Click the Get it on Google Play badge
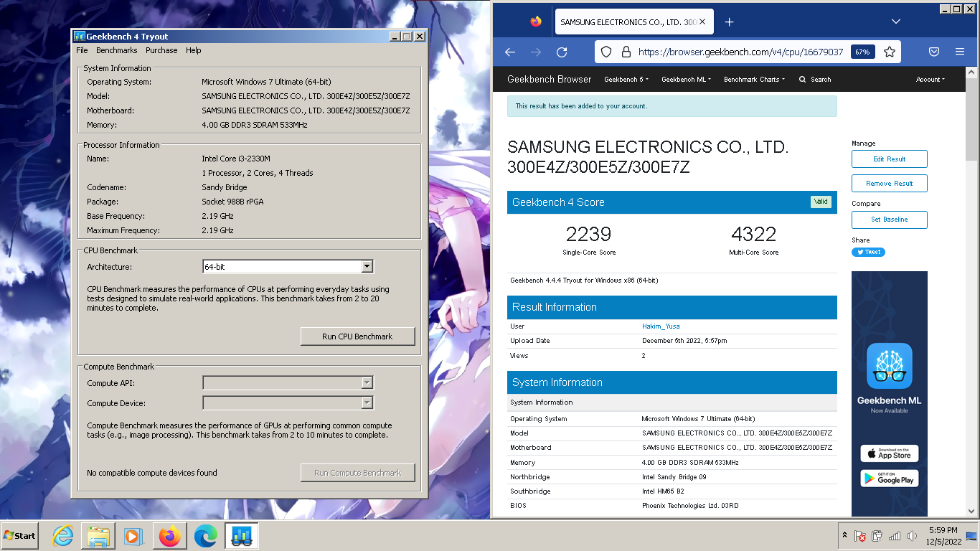This screenshot has height=551, width=980. [890, 479]
